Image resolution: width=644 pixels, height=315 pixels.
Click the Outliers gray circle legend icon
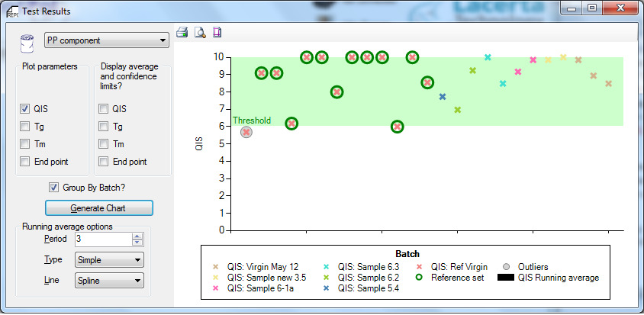(507, 267)
